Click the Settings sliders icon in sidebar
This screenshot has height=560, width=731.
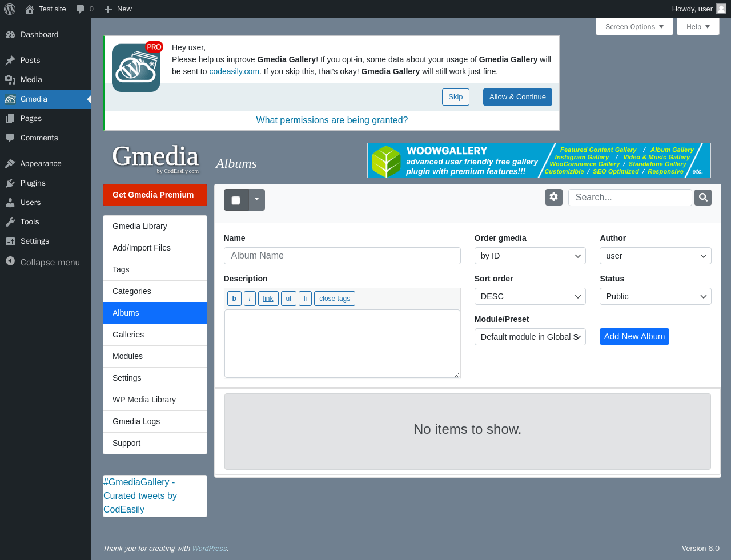click(10, 241)
